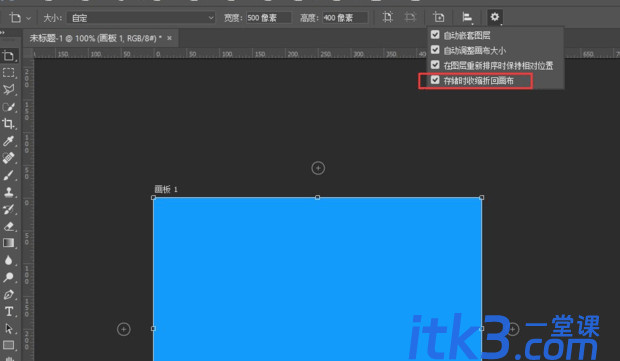Click the top-left artboard corner handle
The width and height of the screenshot is (620, 361).
pos(153,197)
